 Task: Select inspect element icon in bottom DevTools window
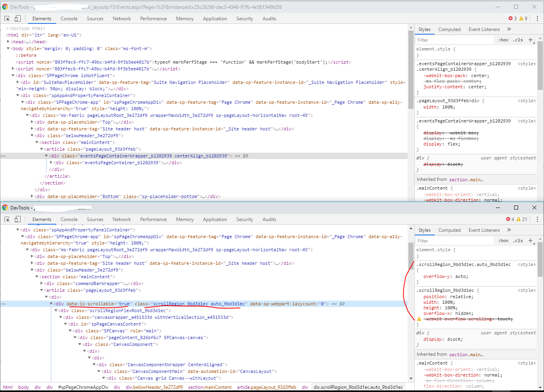(7, 219)
